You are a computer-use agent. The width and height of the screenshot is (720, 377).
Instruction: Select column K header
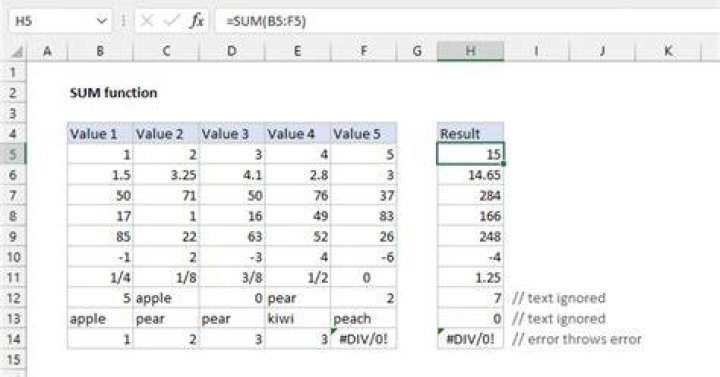click(668, 51)
